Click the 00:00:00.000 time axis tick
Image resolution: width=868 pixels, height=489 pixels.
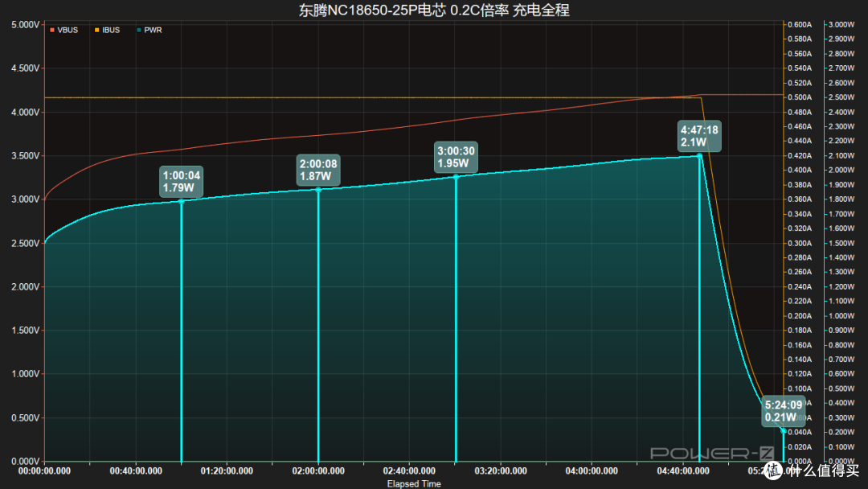(x=44, y=471)
